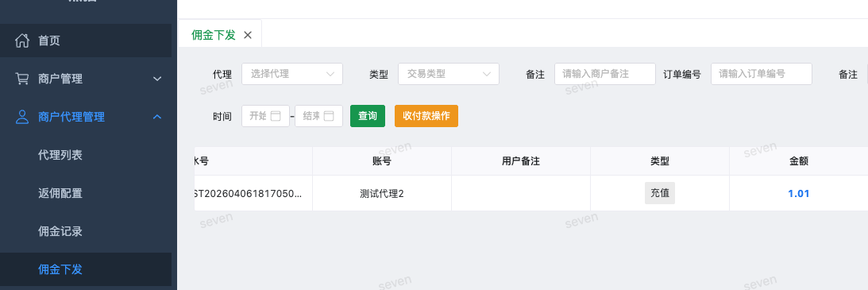
Task: Click the green 查询 button
Action: tap(368, 116)
